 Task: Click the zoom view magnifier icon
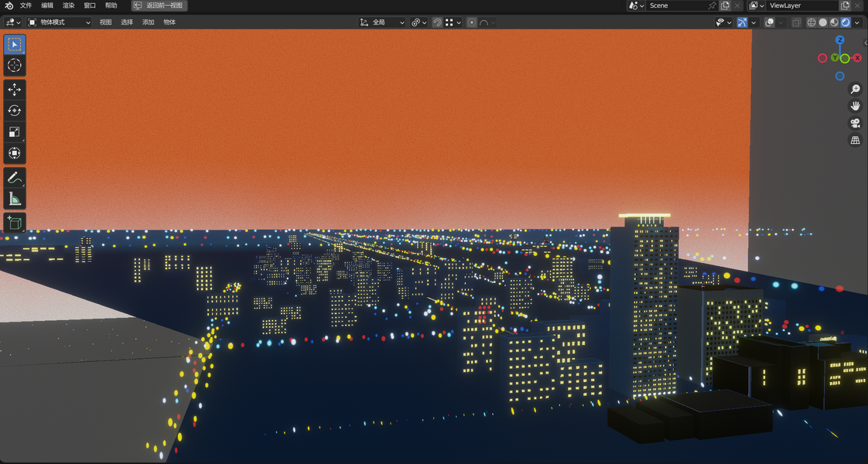click(x=856, y=89)
